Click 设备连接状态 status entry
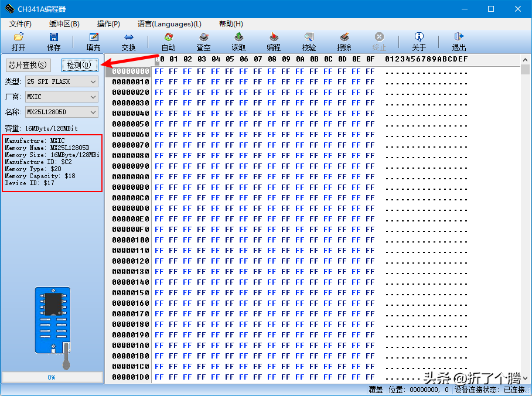 (x=490, y=390)
